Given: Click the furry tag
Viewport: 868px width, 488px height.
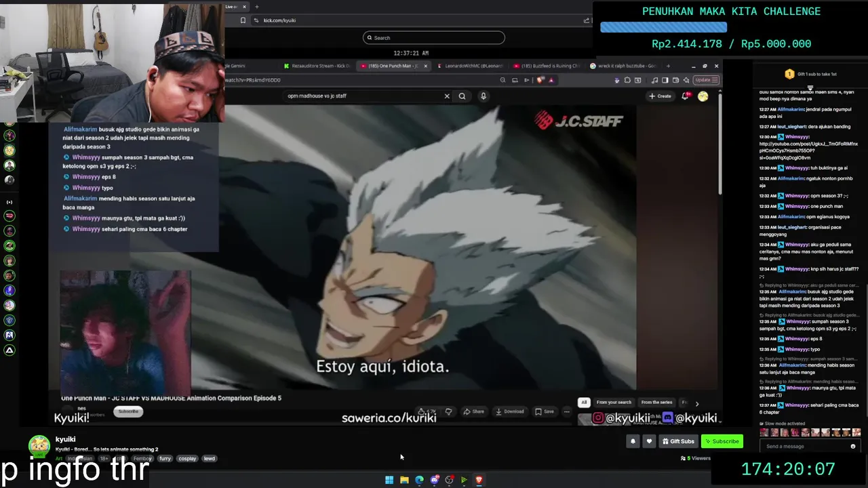Looking at the screenshot, I should (x=165, y=459).
